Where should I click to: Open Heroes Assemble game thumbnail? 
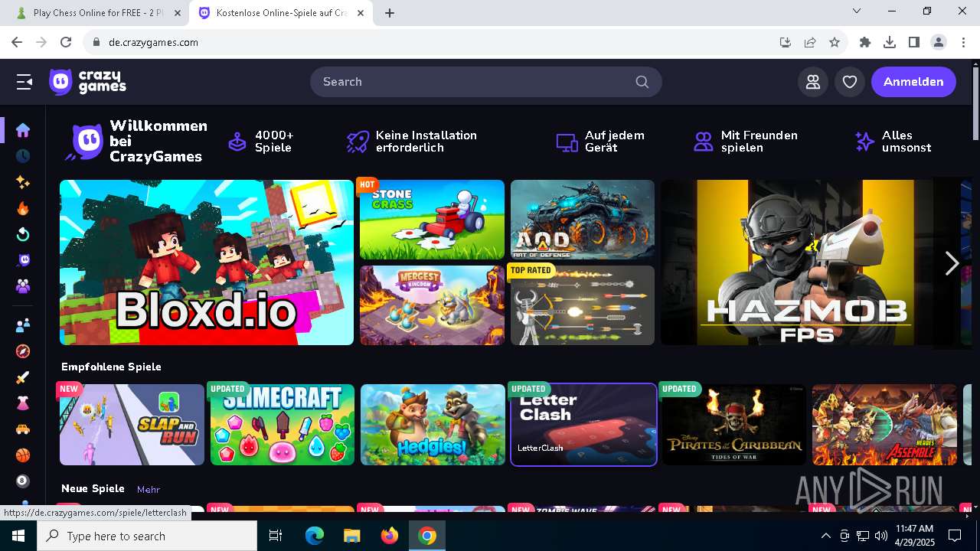884,425
